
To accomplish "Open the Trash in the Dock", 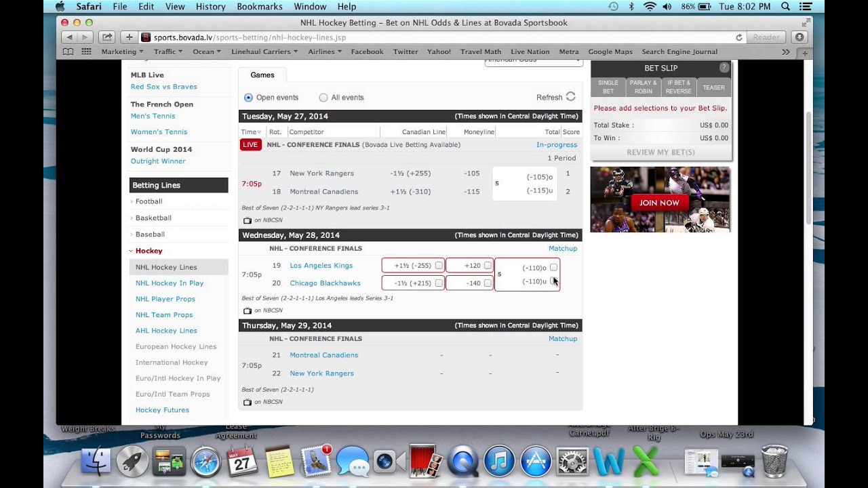I will (774, 462).
